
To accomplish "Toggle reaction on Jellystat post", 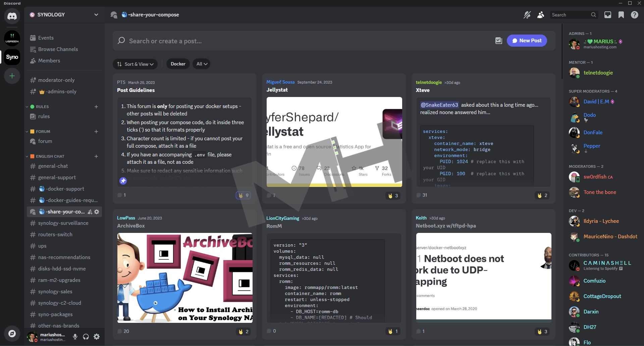I will [393, 196].
